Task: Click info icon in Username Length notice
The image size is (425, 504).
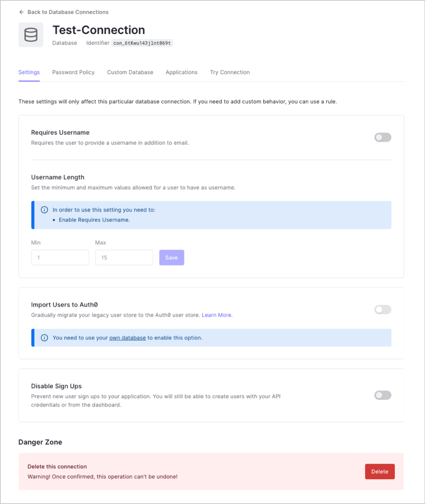Action: (x=44, y=210)
